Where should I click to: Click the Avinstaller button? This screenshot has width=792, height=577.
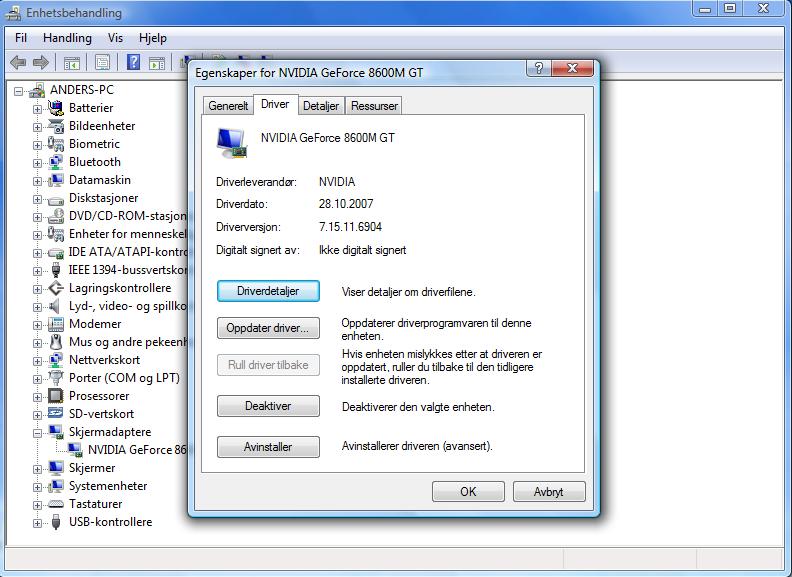268,447
